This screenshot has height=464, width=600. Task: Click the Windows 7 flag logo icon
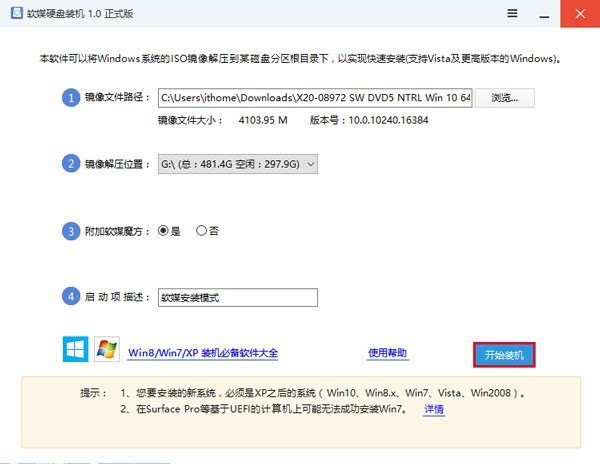point(106,350)
